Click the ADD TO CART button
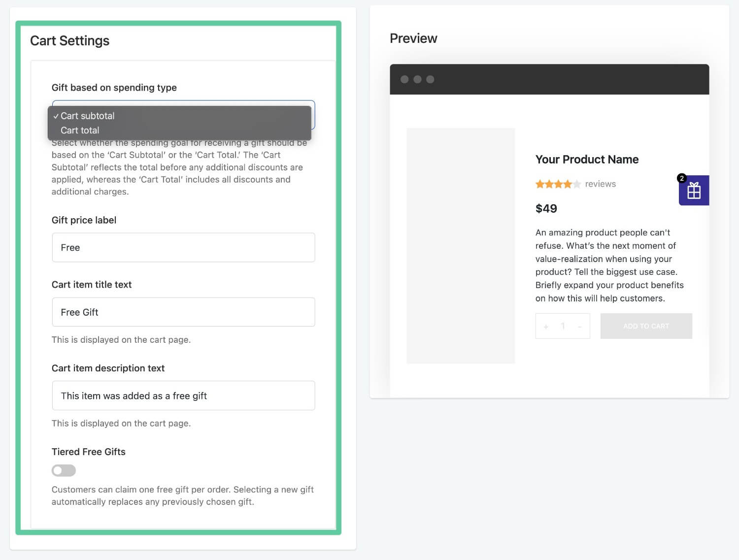 pos(646,326)
